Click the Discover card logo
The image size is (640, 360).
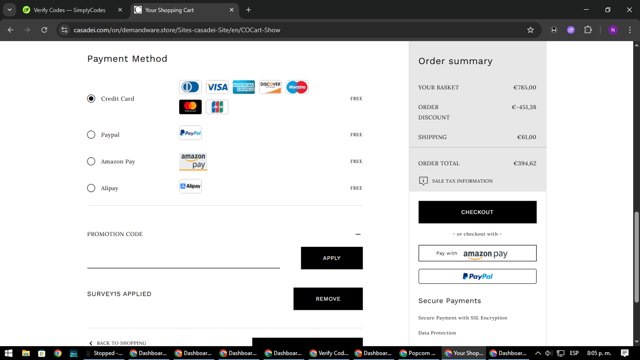pos(270,87)
